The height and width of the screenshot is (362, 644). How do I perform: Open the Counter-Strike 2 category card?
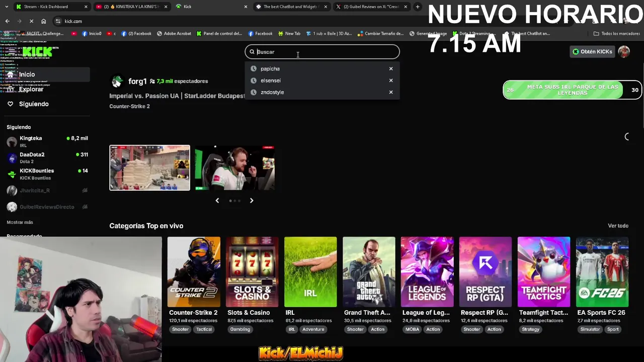click(194, 272)
